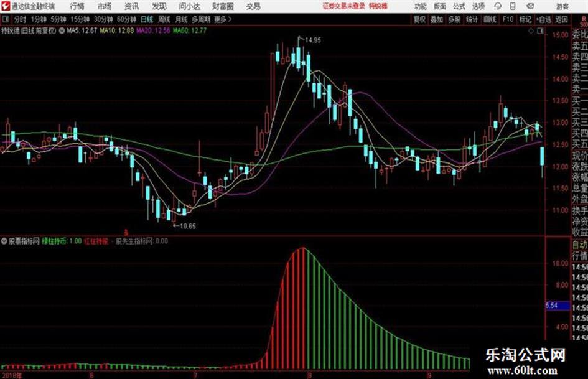Click the 多股 multi-stock button
Screen dimensions: 588x379
[x=454, y=19]
